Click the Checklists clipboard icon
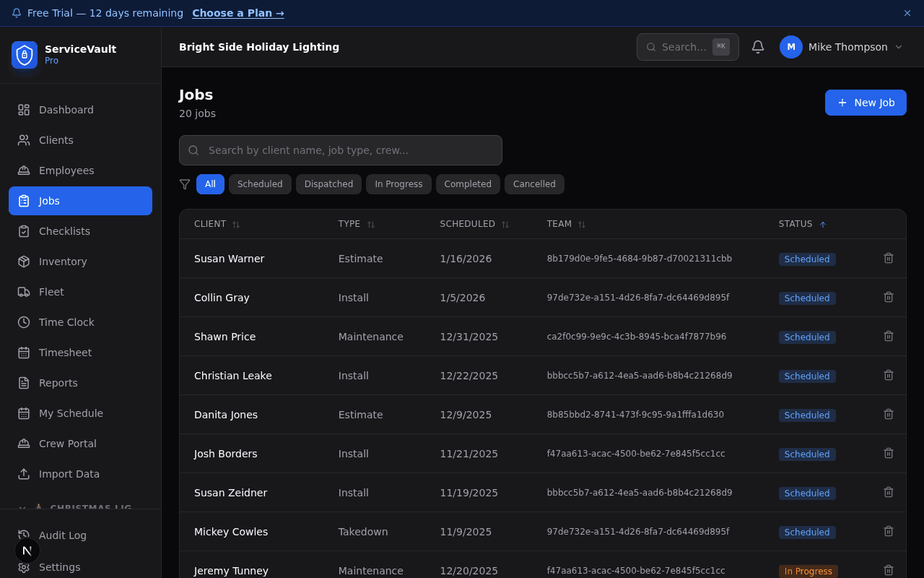 click(x=22, y=231)
